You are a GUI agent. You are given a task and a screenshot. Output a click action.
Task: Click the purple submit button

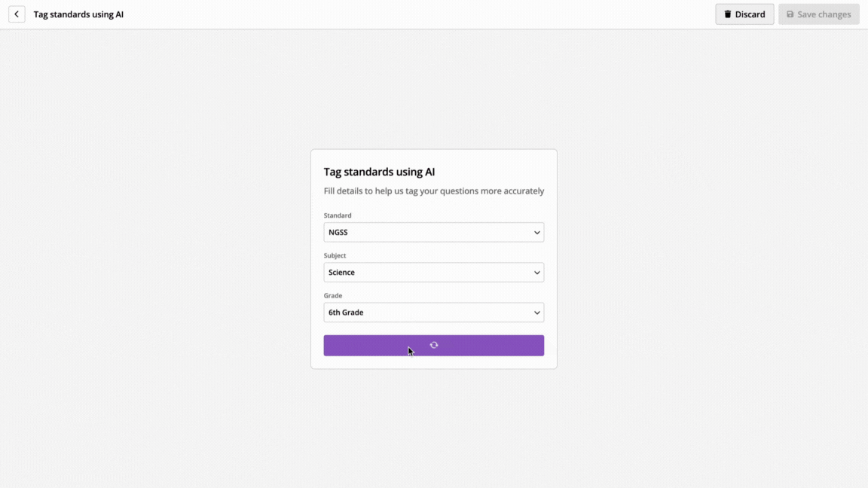tap(433, 345)
